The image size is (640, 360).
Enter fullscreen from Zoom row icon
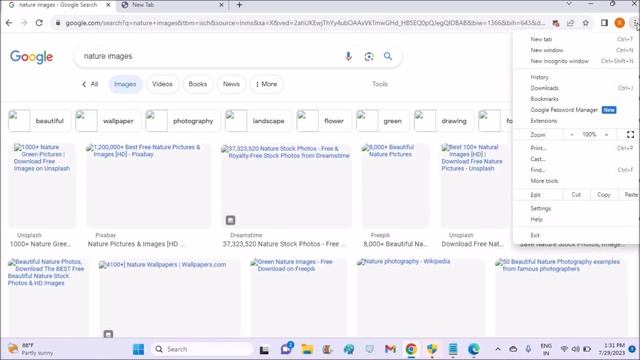coord(630,134)
